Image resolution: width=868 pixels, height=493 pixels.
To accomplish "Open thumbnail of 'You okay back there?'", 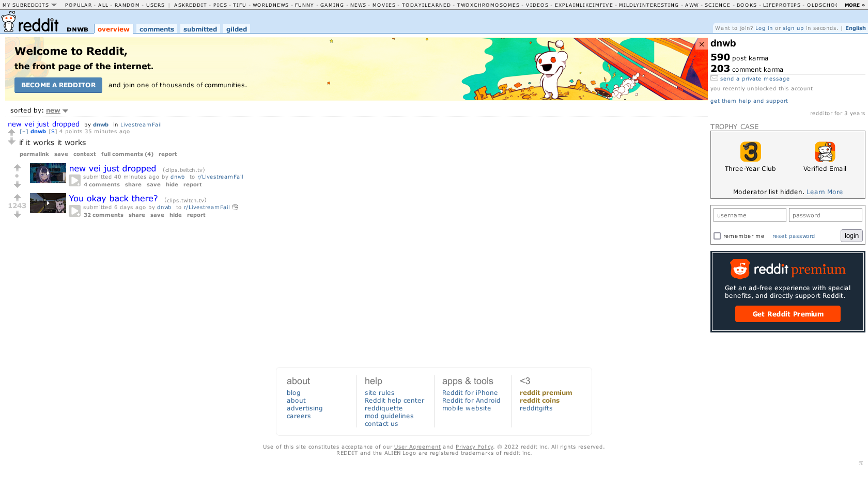I will (48, 203).
